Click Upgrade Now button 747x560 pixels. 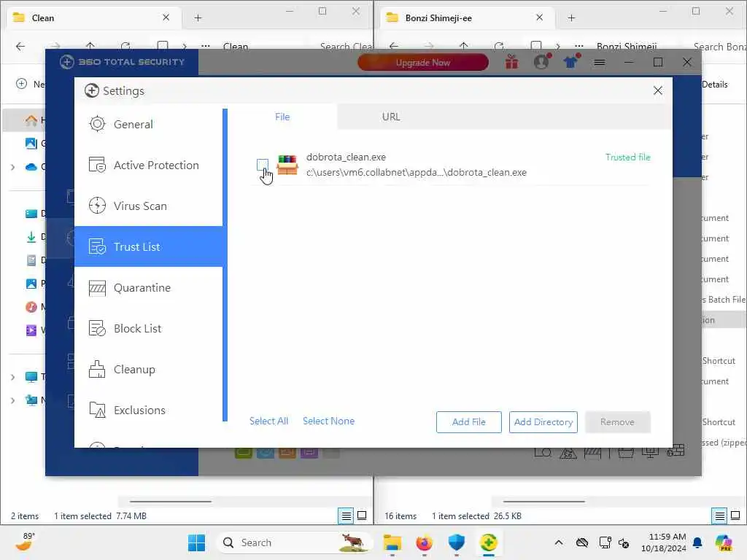(423, 63)
